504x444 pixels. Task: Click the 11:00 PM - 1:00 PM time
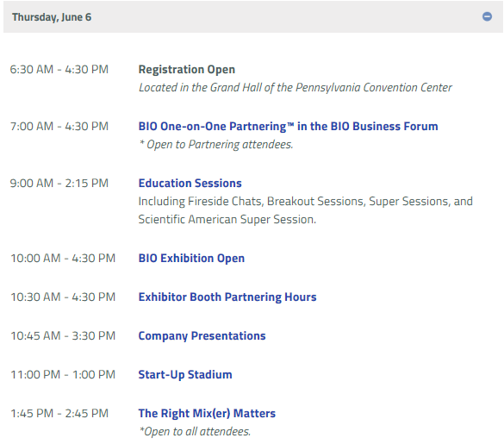click(63, 374)
